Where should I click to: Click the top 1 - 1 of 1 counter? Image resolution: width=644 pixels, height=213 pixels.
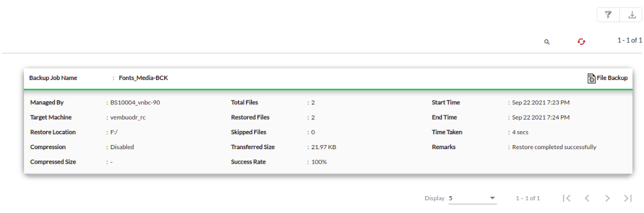pyautogui.click(x=630, y=40)
